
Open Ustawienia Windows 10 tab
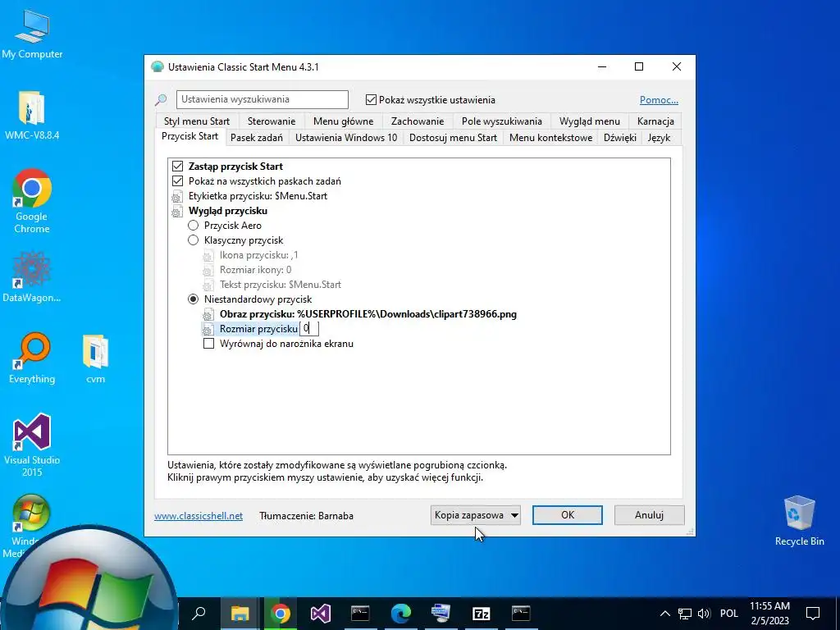pos(346,138)
